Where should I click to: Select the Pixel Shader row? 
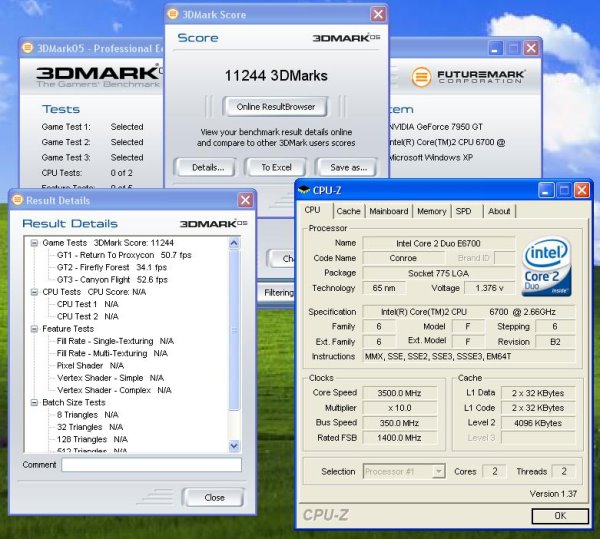tap(90, 365)
